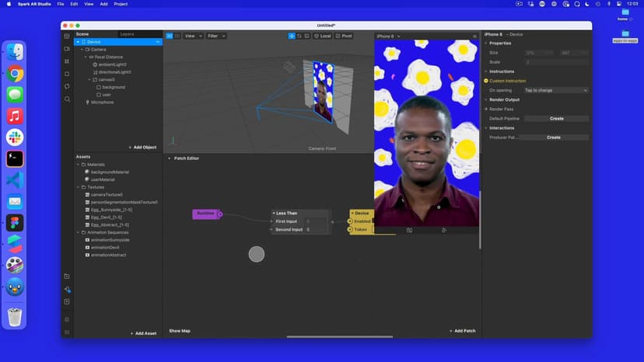The width and height of the screenshot is (644, 362).
Task: Open Google Chrome from the Dock
Action: 15,74
